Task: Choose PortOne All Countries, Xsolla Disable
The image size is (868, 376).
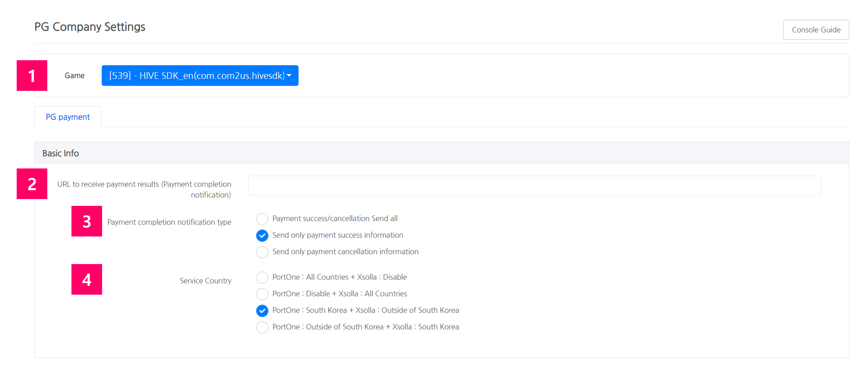Action: (x=262, y=277)
